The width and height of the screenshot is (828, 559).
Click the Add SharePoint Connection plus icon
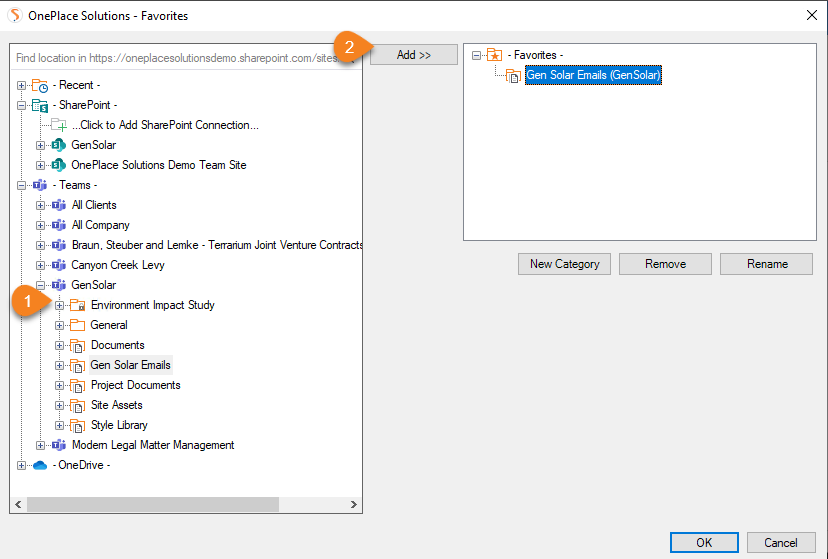pyautogui.click(x=59, y=126)
